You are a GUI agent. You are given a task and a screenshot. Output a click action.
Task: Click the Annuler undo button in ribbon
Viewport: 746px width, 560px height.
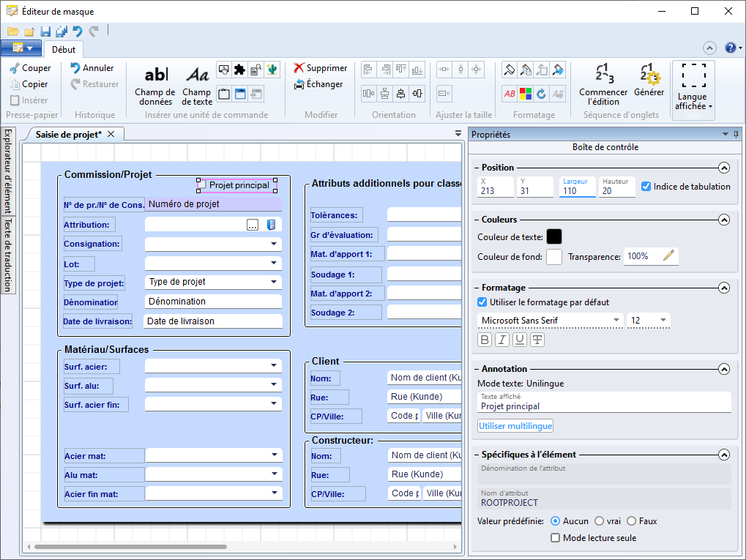(92, 68)
